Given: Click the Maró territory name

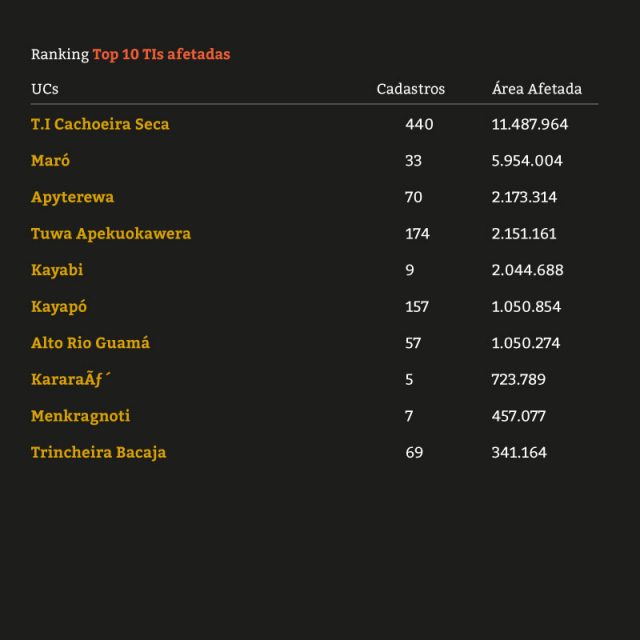Looking at the screenshot, I should pos(51,161).
